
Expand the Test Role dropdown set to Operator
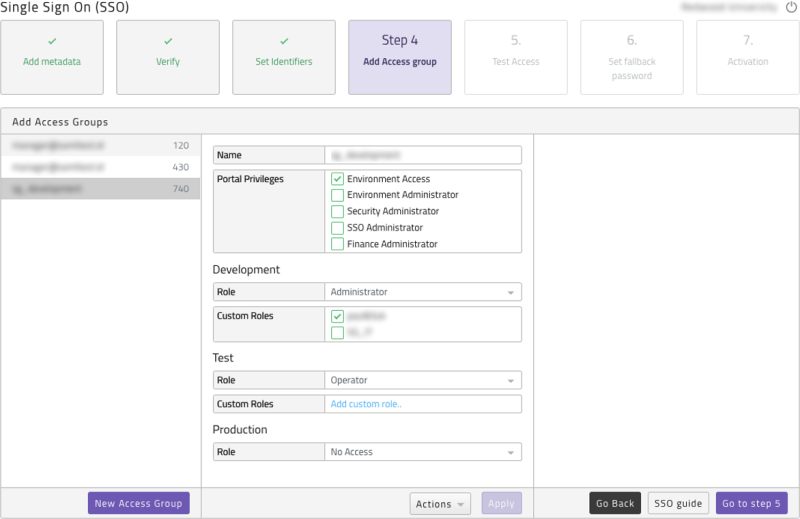[x=423, y=380]
